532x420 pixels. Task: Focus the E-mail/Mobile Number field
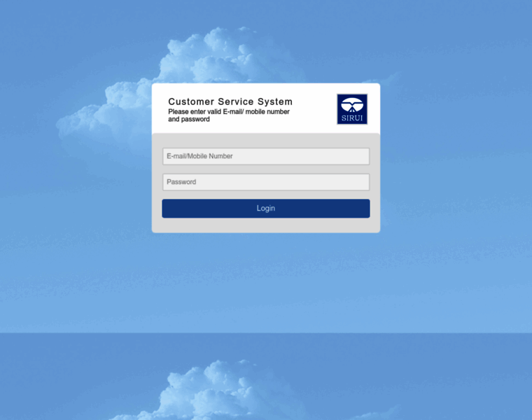pyautogui.click(x=266, y=156)
